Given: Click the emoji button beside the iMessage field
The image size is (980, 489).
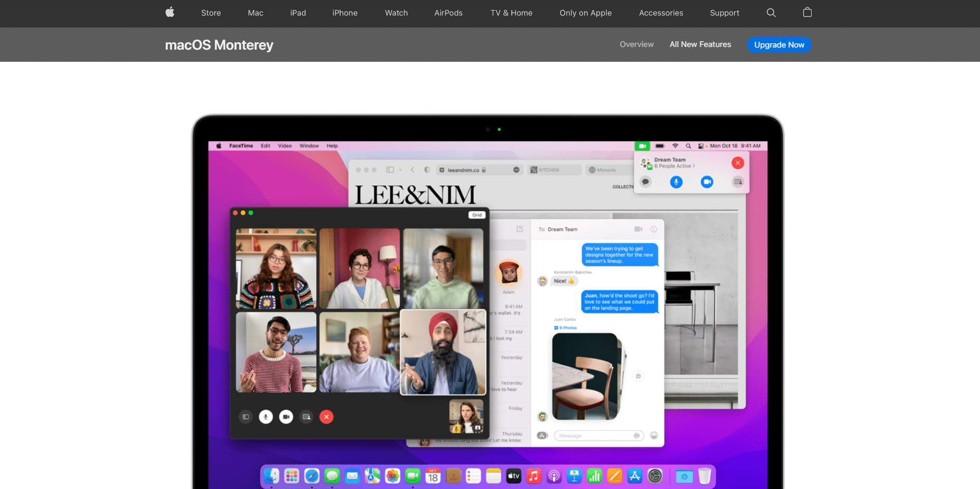Looking at the screenshot, I should pyautogui.click(x=654, y=436).
